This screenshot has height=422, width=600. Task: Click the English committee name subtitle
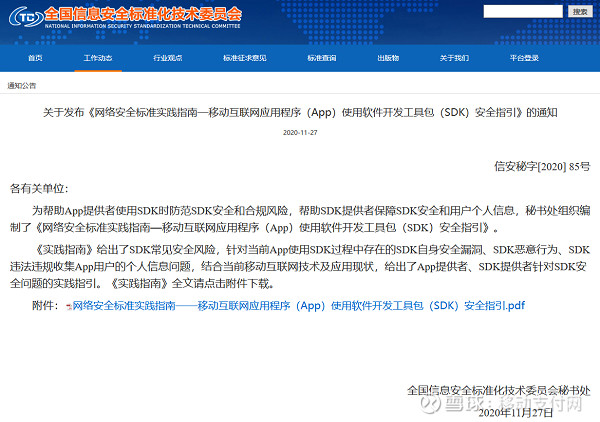pyautogui.click(x=142, y=26)
